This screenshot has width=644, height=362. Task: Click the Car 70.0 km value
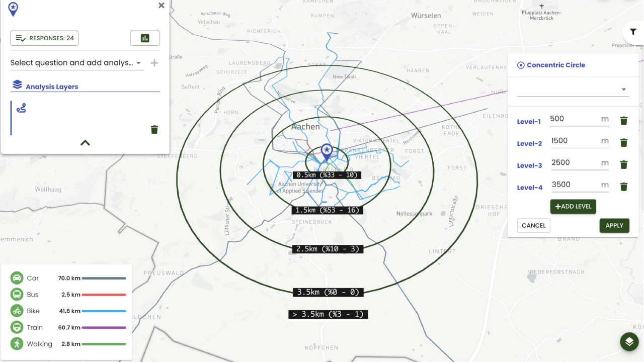[x=69, y=278]
